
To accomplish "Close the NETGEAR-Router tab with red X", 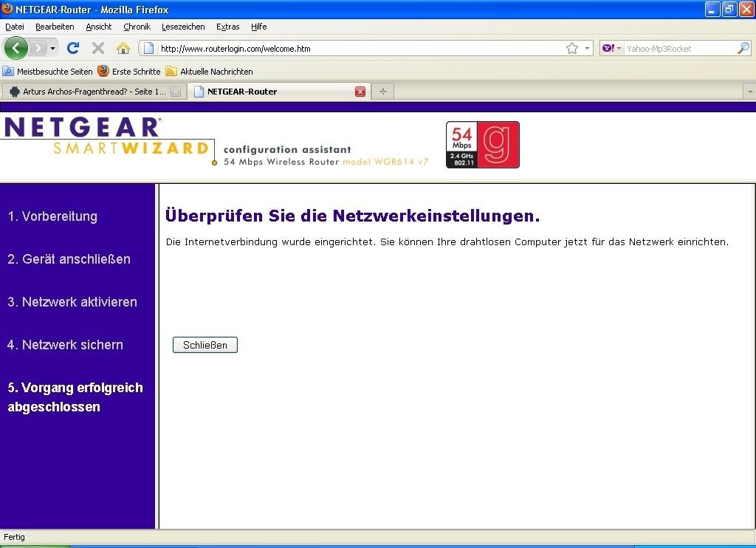I will coord(360,91).
